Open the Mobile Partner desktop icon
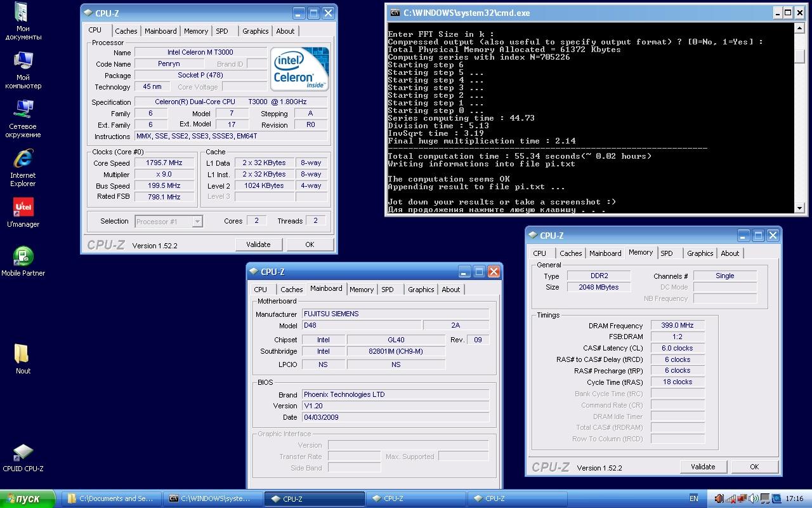This screenshot has height=508, width=812. (x=23, y=262)
